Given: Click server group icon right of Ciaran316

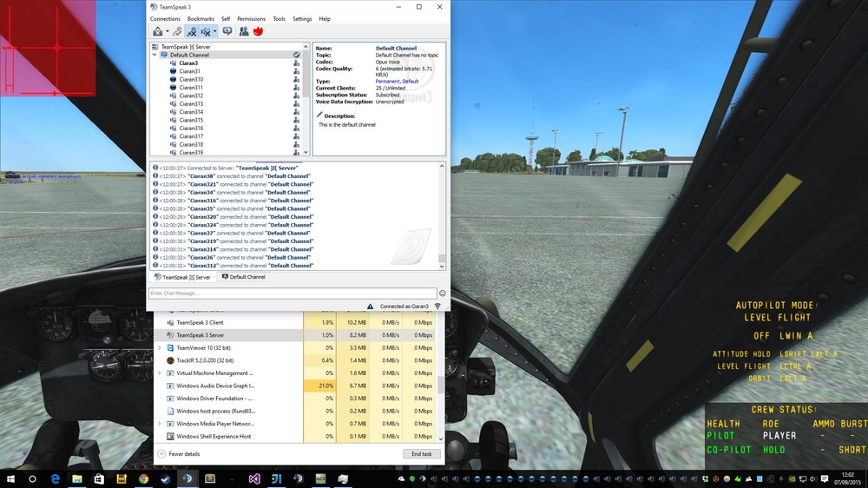Looking at the screenshot, I should [297, 128].
